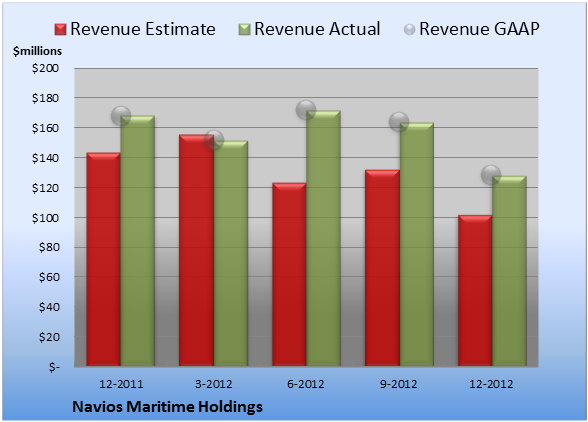Click the green Revenue Actual legend swatch
The width and height of the screenshot is (588, 422).
click(244, 30)
